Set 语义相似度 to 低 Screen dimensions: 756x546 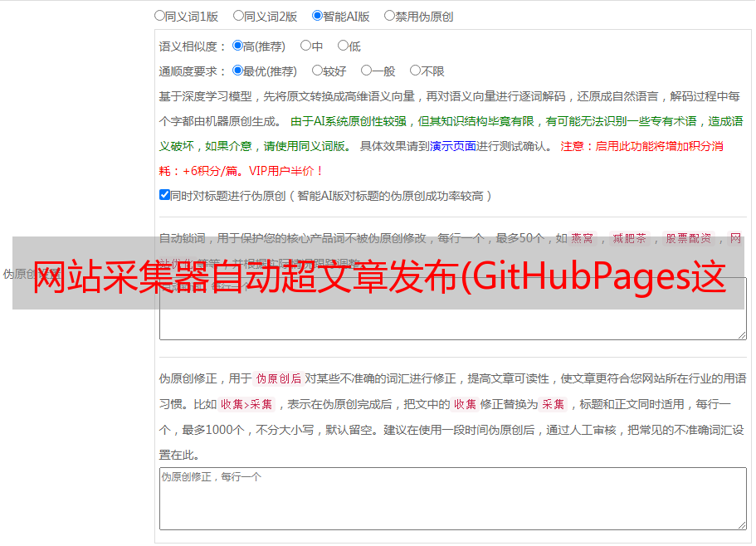[343, 46]
